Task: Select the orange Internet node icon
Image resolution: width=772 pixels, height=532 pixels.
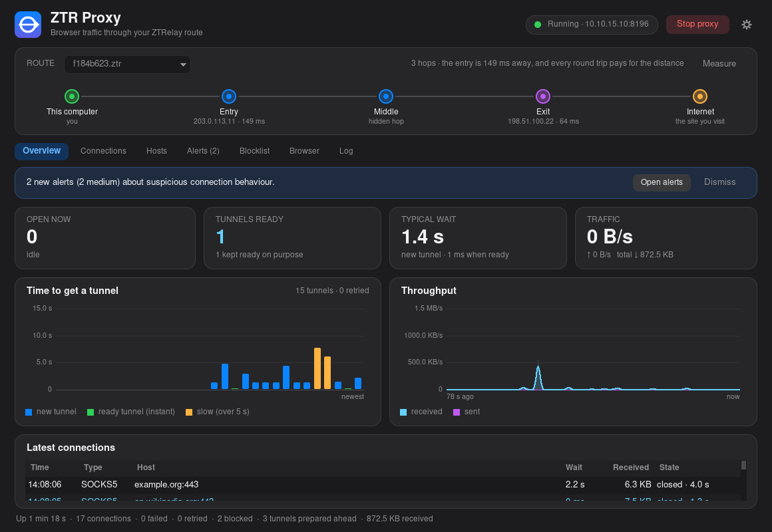Action: pyautogui.click(x=700, y=96)
